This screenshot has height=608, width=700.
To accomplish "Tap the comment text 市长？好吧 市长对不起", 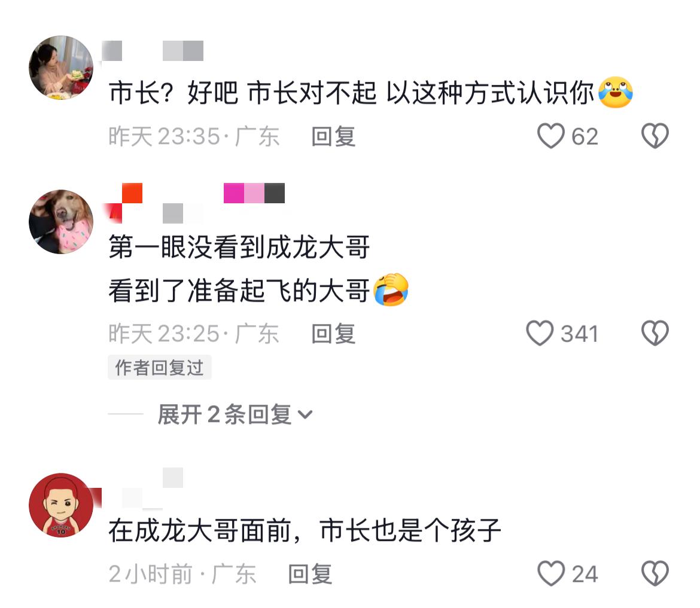I will [x=243, y=93].
